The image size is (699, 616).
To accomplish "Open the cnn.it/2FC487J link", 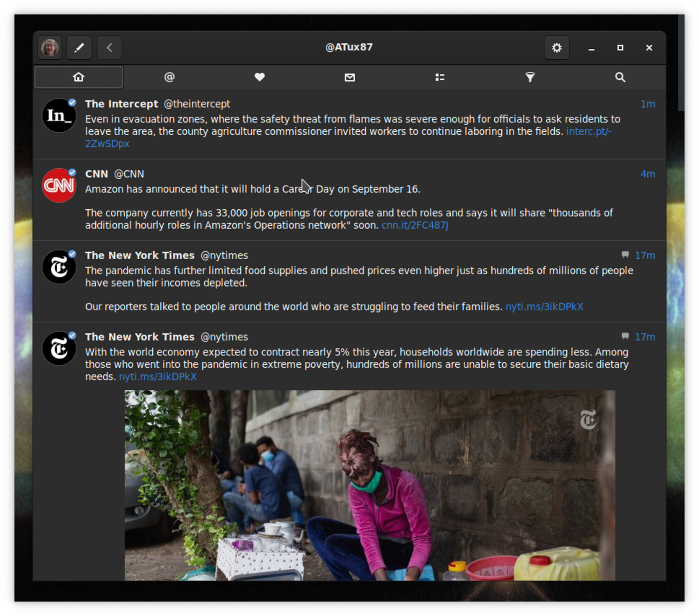I will point(414,225).
